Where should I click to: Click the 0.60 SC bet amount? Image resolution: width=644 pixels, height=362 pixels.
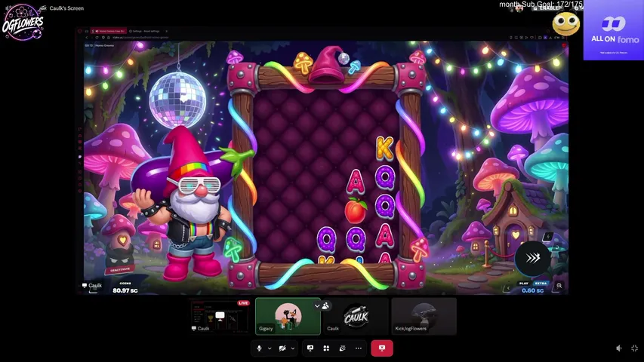(x=533, y=290)
